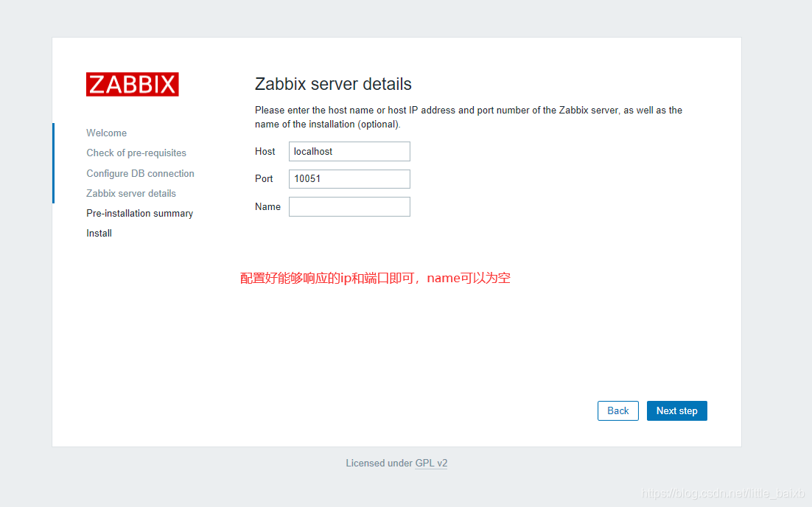Select the Welcome step in sidebar

point(106,133)
